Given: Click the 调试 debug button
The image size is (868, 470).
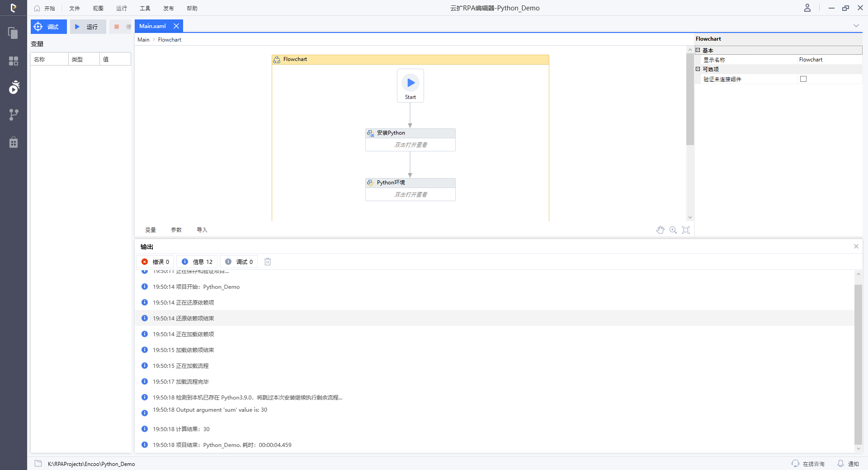Looking at the screenshot, I should point(49,27).
